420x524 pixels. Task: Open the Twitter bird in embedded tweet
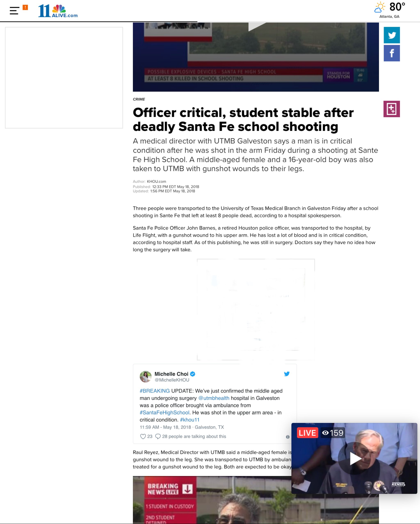pos(287,374)
